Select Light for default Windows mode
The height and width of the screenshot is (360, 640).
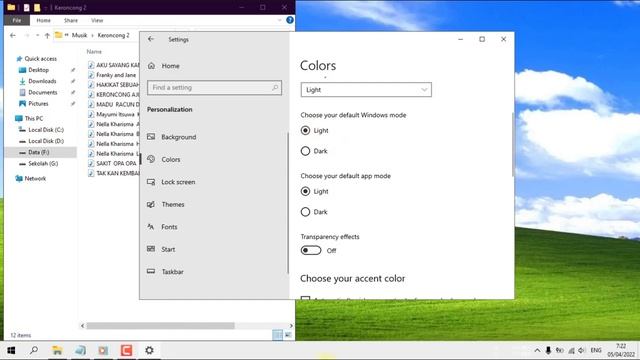click(305, 131)
